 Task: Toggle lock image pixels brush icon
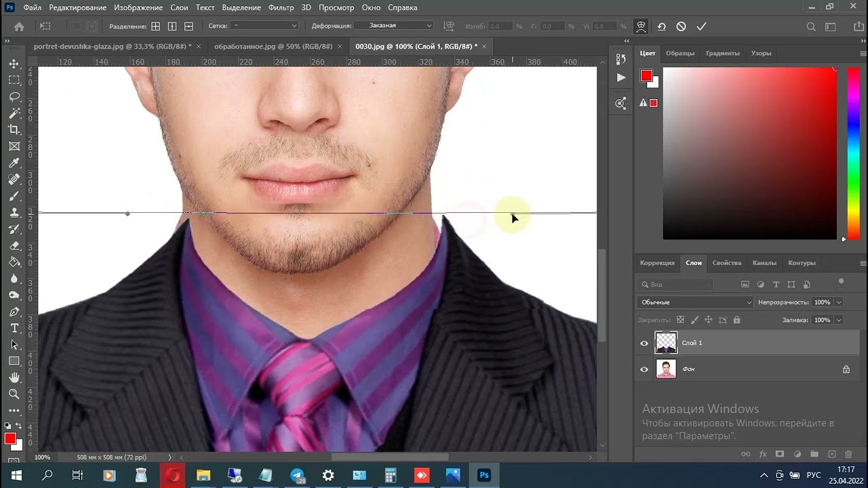point(694,320)
